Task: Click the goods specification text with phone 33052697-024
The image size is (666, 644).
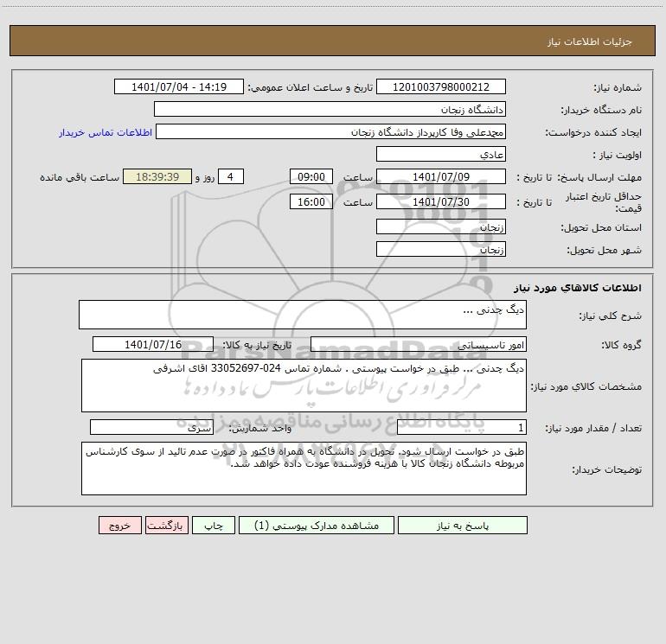Action: click(x=304, y=386)
